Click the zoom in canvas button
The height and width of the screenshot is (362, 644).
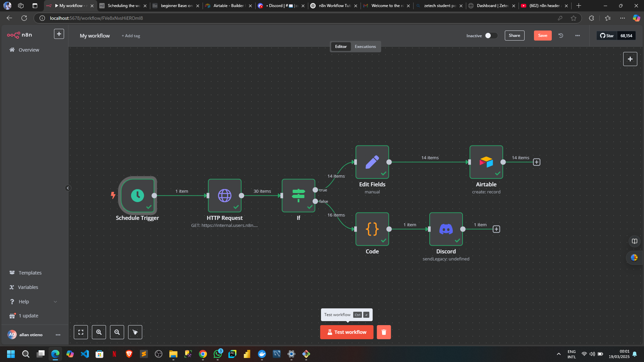pos(99,332)
